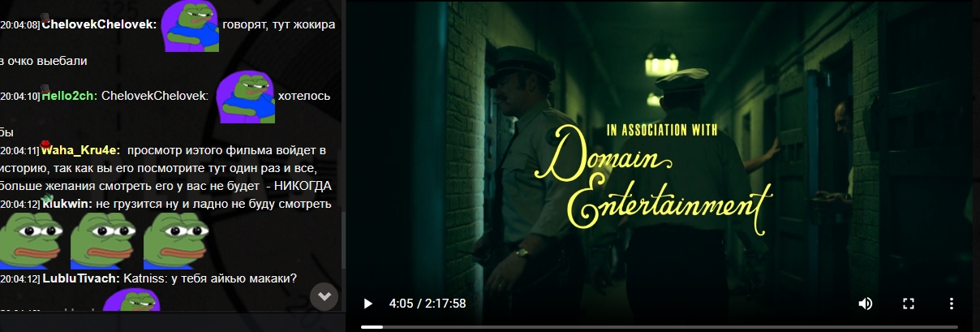
Task: Open video more-options menu
Action: click(952, 304)
